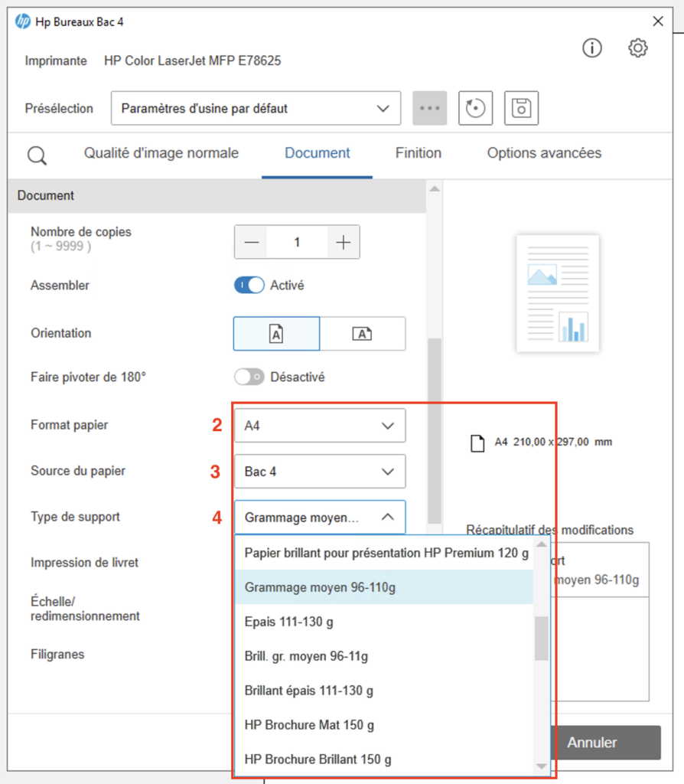Screen dimensions: 684x784
Task: Click the reset preset circular arrow icon
Action: click(x=475, y=109)
